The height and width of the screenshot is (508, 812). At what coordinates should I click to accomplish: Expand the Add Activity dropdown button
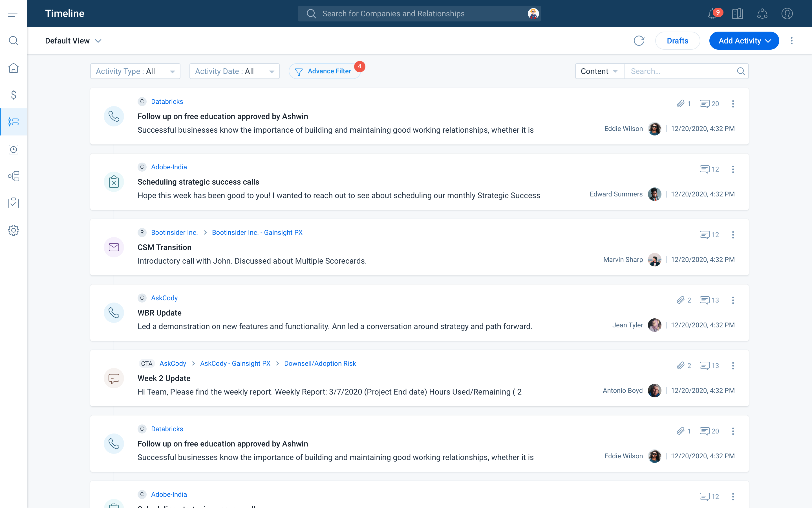[x=744, y=41]
